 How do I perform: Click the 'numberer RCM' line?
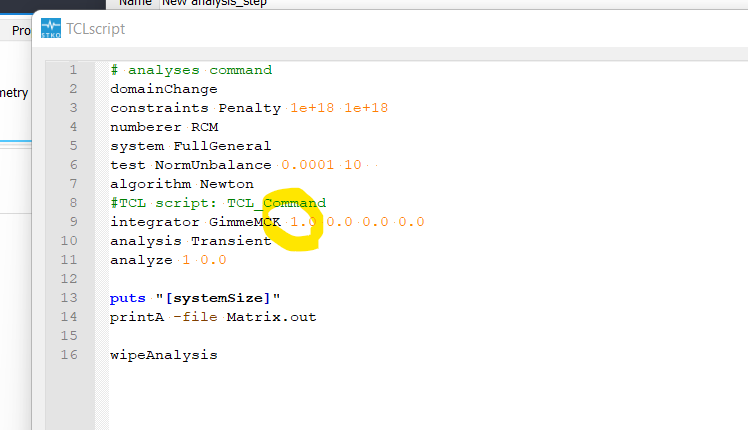click(164, 127)
